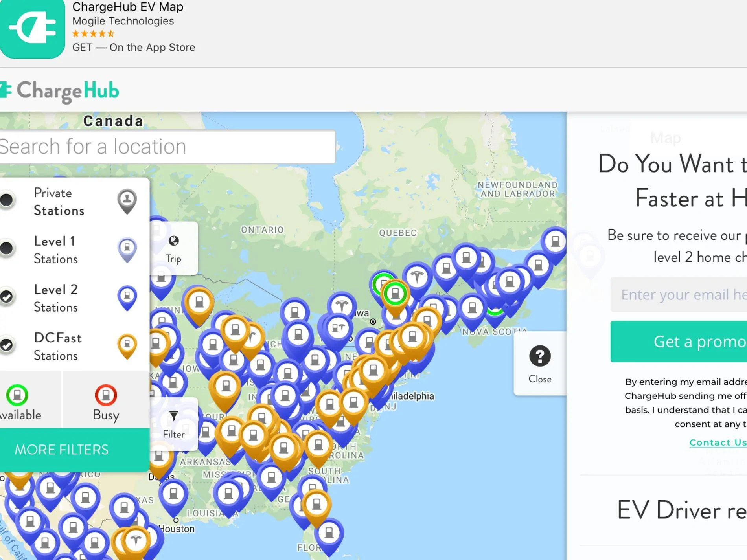747x560 pixels.
Task: Toggle the Filter panel button
Action: (173, 424)
